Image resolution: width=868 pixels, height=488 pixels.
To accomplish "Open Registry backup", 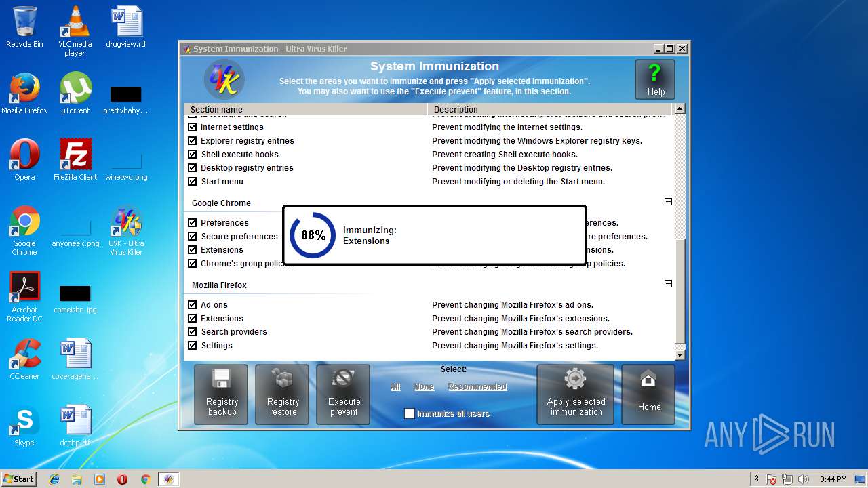I will pos(221,394).
